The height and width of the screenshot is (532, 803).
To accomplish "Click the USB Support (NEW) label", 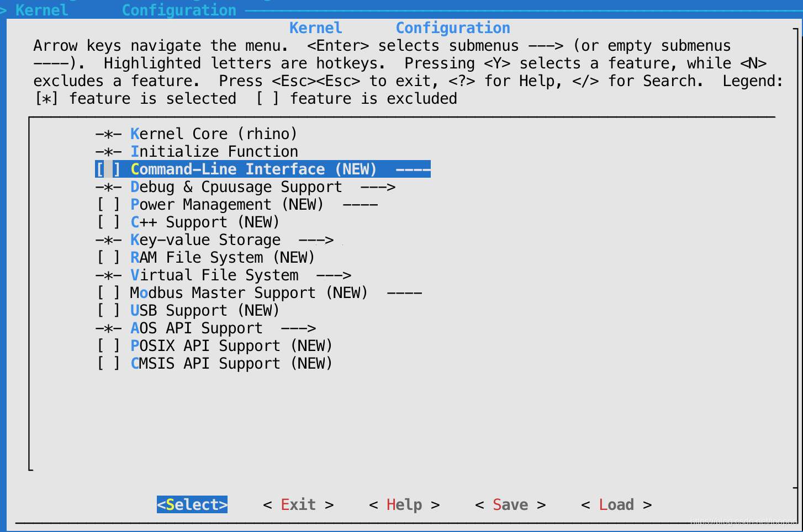I will (x=205, y=311).
